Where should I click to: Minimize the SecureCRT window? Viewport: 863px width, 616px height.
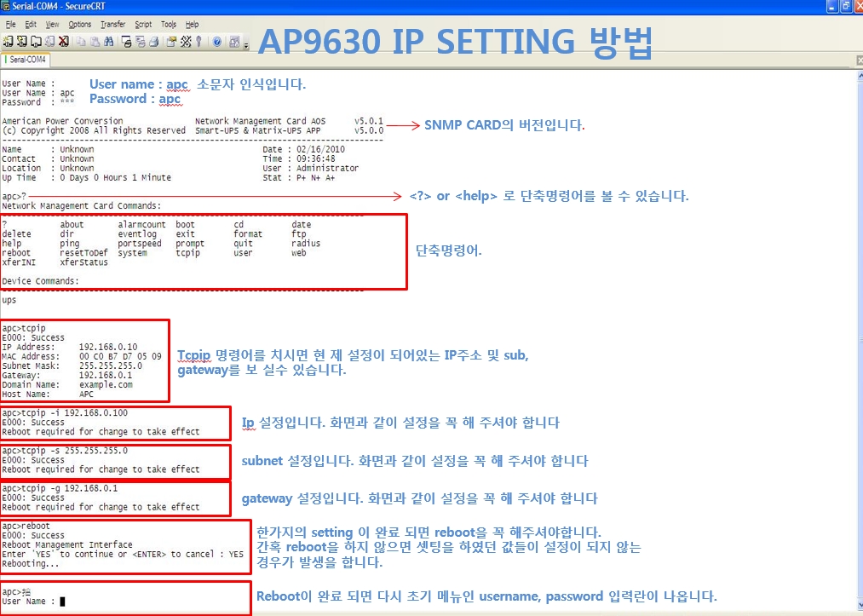coord(832,7)
